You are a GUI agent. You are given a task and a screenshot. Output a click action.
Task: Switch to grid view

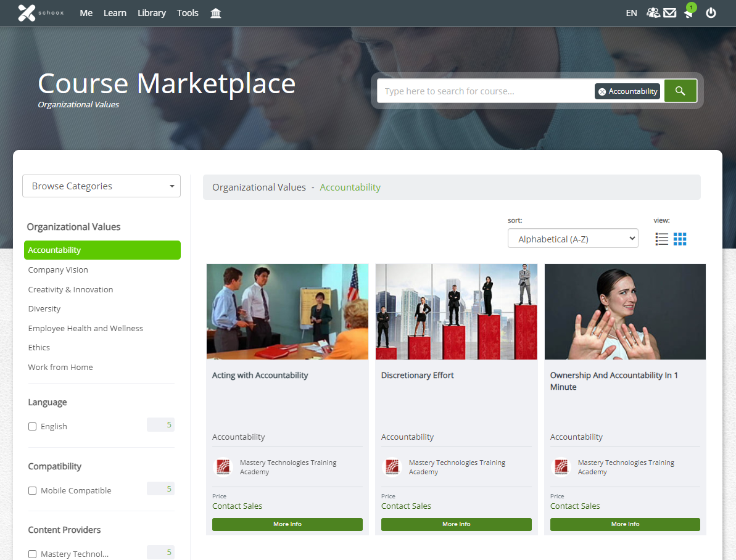click(680, 239)
